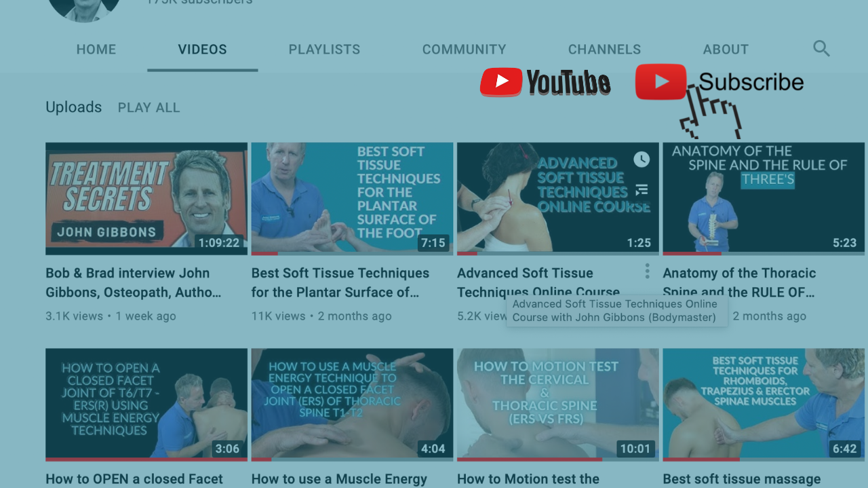Open closed facet joint T6/T7 video thumbnail
Image resolution: width=868 pixels, height=488 pixels.
(146, 405)
